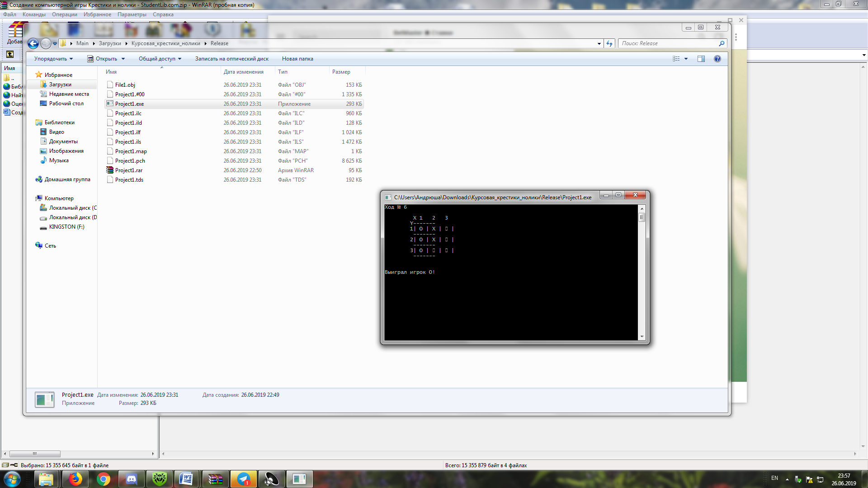Click the search magnifier icon in Explorer
This screenshot has height=488, width=868.
click(x=722, y=43)
